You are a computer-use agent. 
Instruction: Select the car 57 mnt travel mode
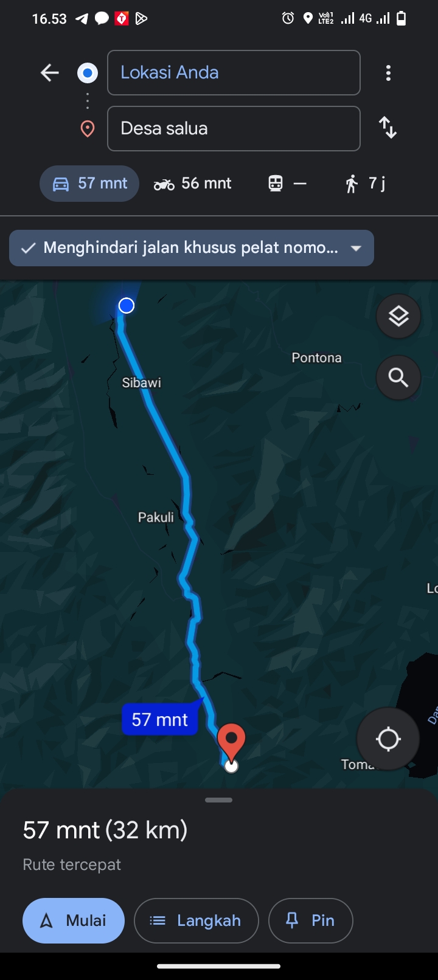89,184
